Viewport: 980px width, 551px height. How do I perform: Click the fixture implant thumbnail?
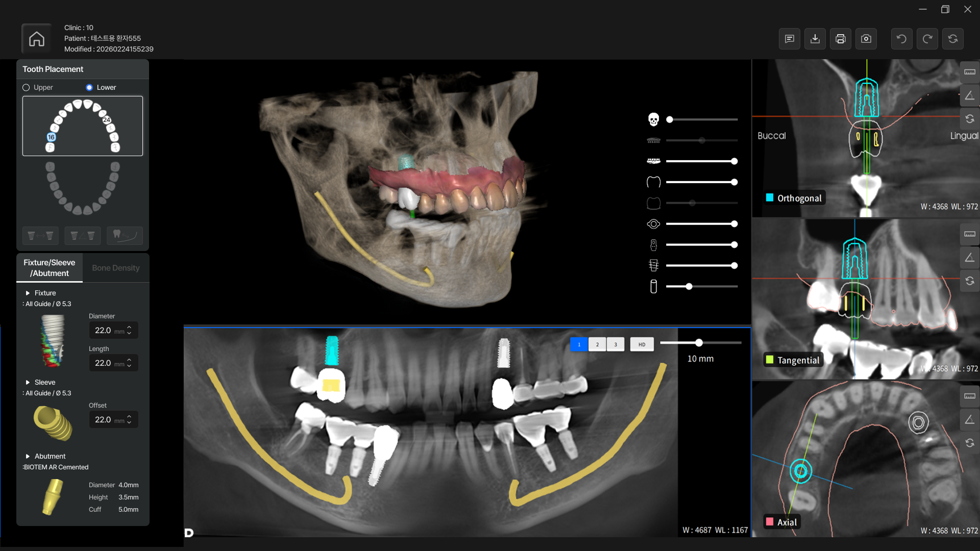(53, 340)
